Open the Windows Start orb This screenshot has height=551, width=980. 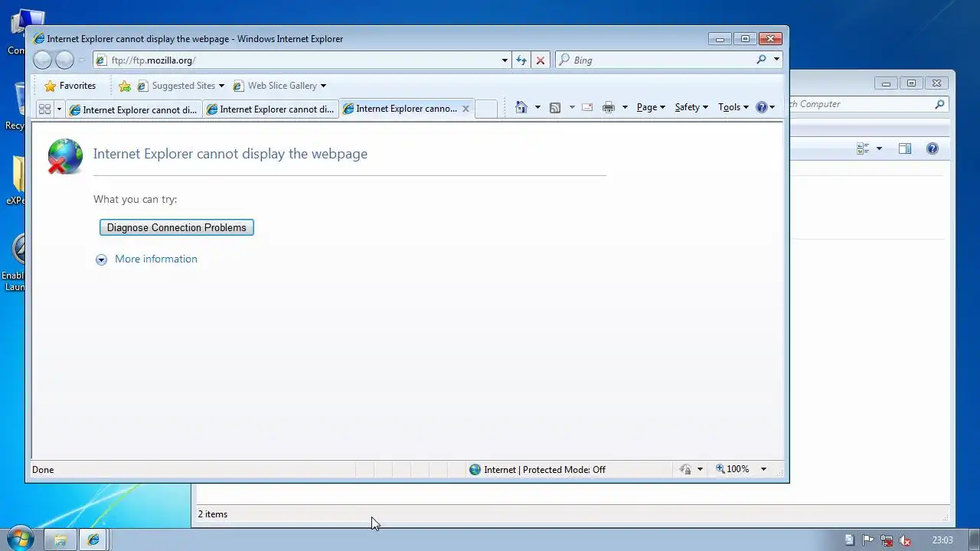pyautogui.click(x=19, y=540)
